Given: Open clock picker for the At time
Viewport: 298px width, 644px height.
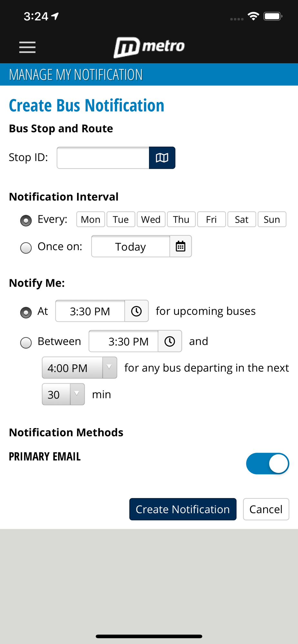Looking at the screenshot, I should [136, 311].
